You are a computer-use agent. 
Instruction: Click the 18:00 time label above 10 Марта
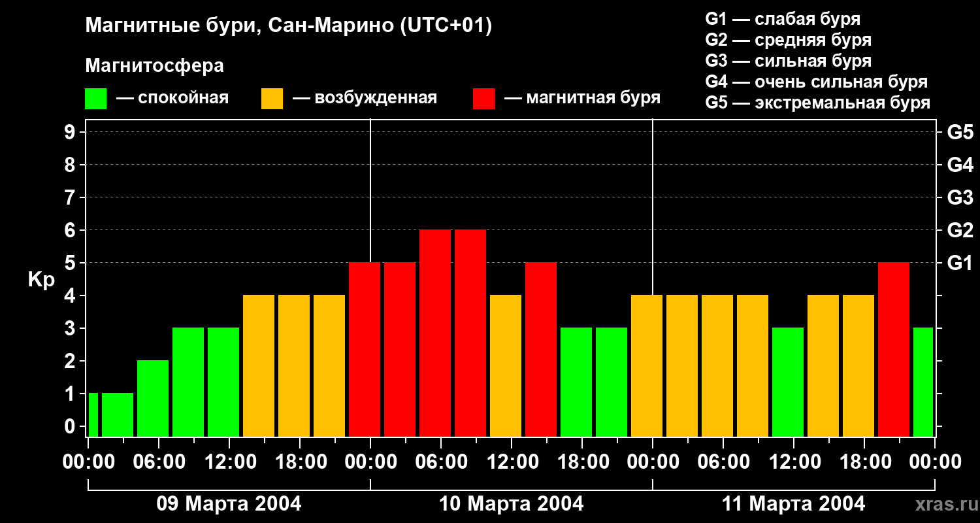point(582,462)
